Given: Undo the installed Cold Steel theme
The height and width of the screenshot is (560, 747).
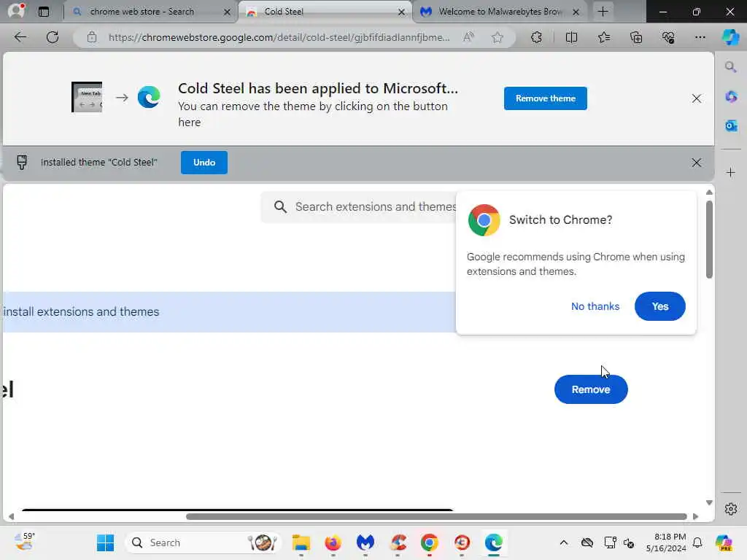Looking at the screenshot, I should coord(204,163).
